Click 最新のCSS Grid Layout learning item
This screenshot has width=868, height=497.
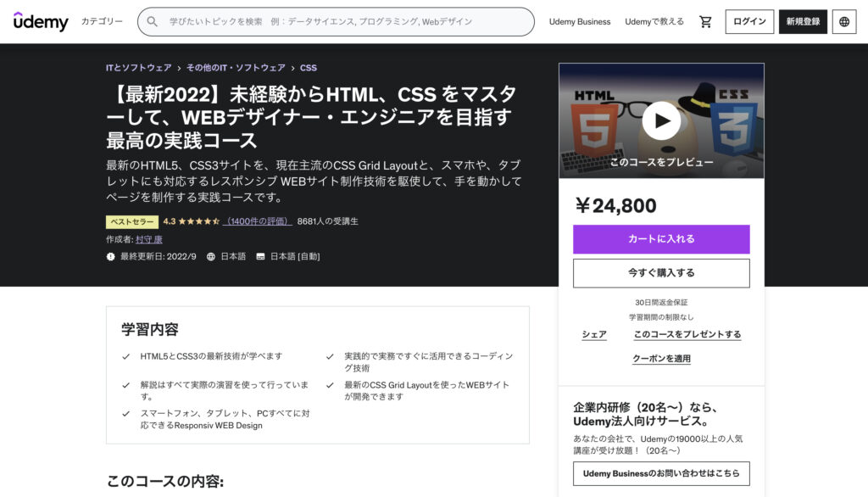(x=427, y=391)
